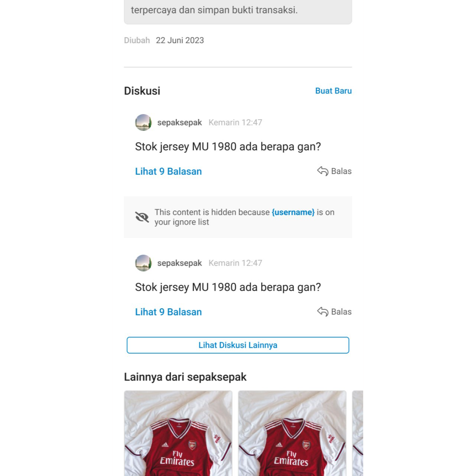The image size is (476, 476).
Task: Click the Diskusi section heading
Action: pos(142,91)
